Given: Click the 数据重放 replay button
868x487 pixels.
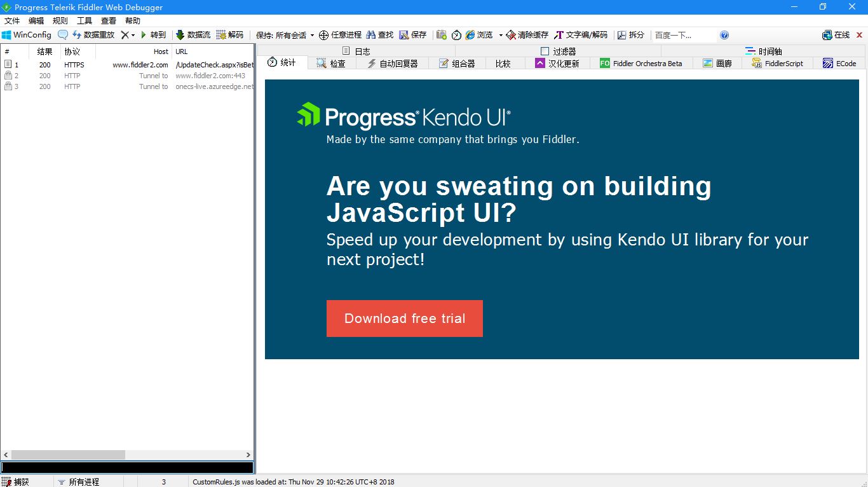Looking at the screenshot, I should click(93, 35).
